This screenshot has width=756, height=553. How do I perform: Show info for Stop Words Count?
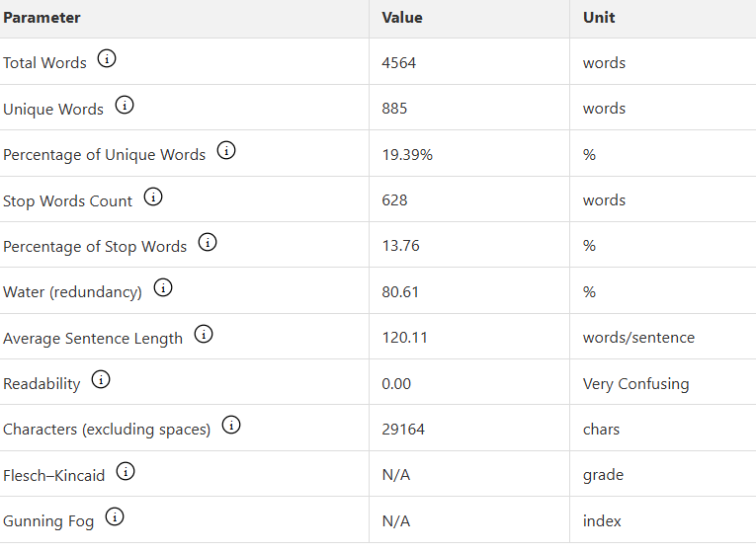point(153,197)
